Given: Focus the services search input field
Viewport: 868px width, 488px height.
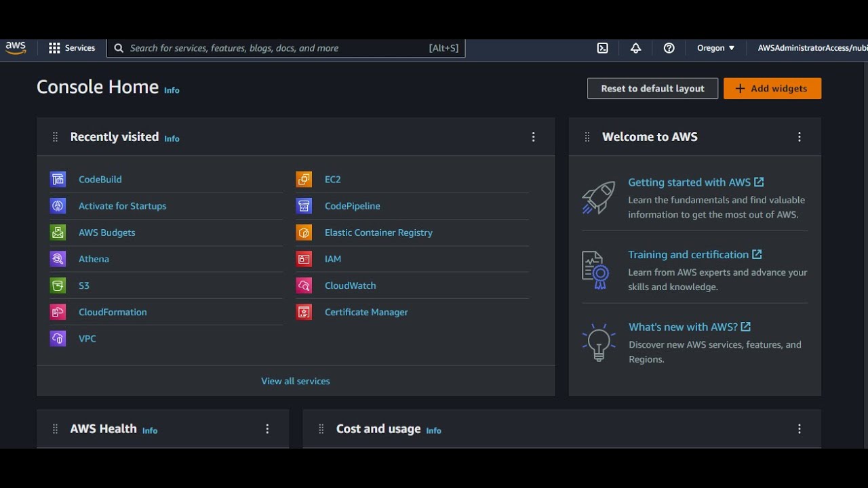Looking at the screenshot, I should [286, 48].
